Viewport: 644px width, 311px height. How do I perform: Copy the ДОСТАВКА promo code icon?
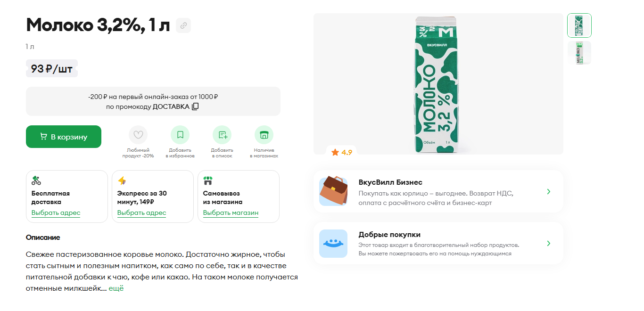(x=195, y=106)
